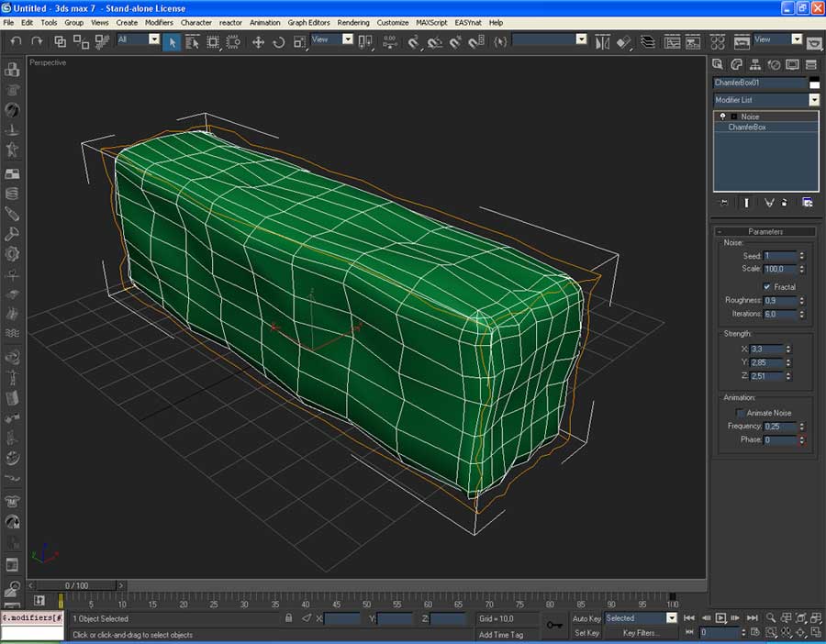
Task: Open the Layer Manager icon
Action: click(648, 42)
